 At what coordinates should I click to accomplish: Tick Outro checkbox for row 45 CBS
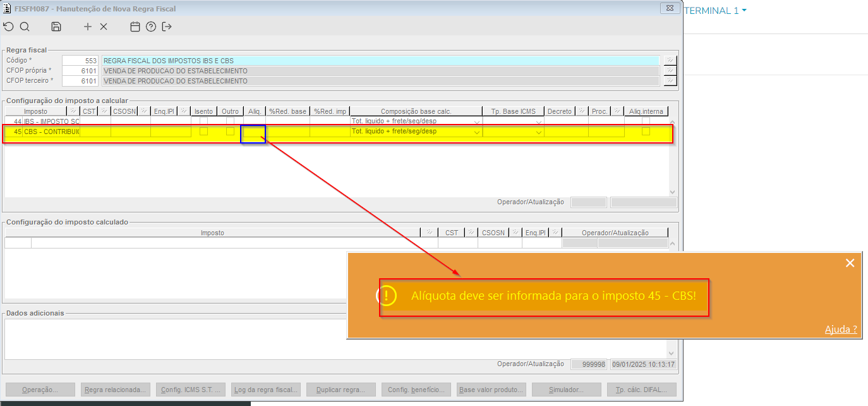[x=231, y=132]
